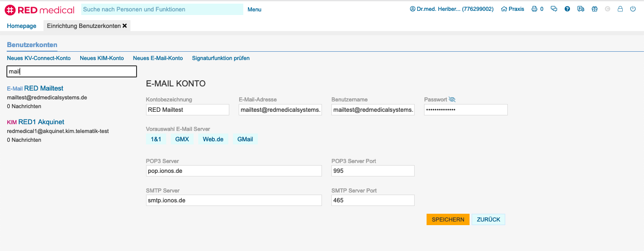
Task: Select the 1&1 server preset
Action: (156, 139)
